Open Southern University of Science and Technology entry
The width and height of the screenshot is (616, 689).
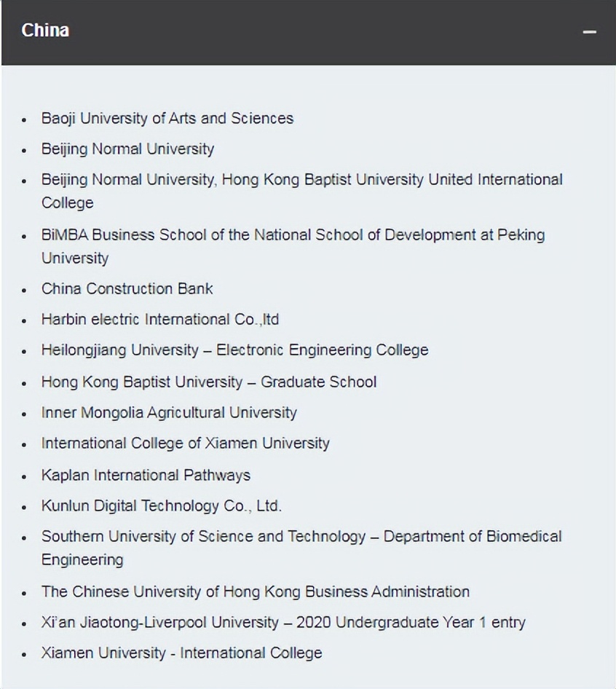pyautogui.click(x=301, y=537)
